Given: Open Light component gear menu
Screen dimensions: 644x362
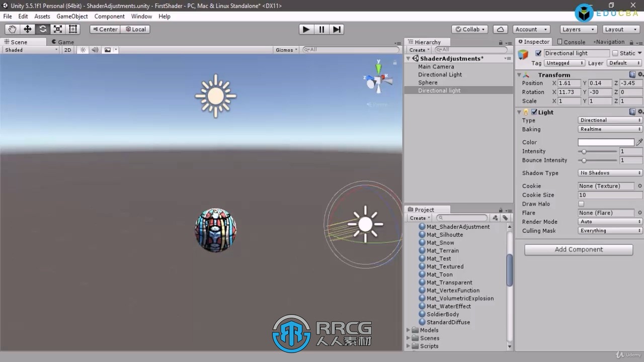Looking at the screenshot, I should (x=640, y=112).
